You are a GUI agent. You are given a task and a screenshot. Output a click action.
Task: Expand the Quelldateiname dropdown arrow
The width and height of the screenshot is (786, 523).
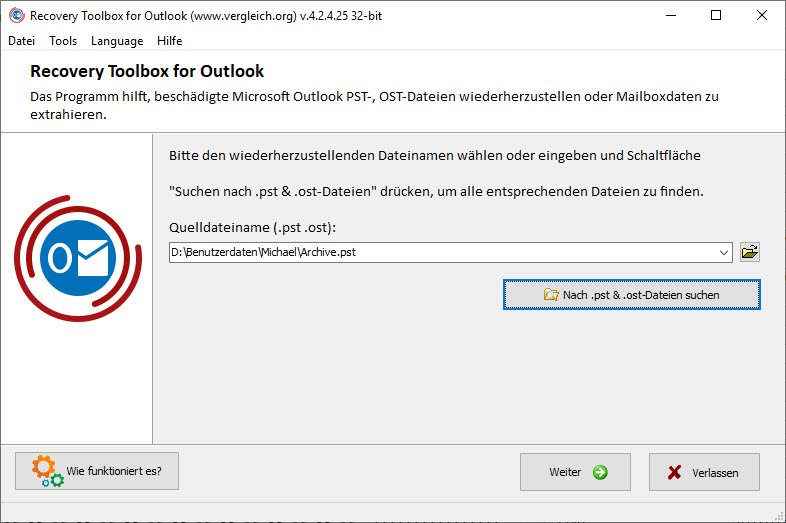click(x=724, y=252)
